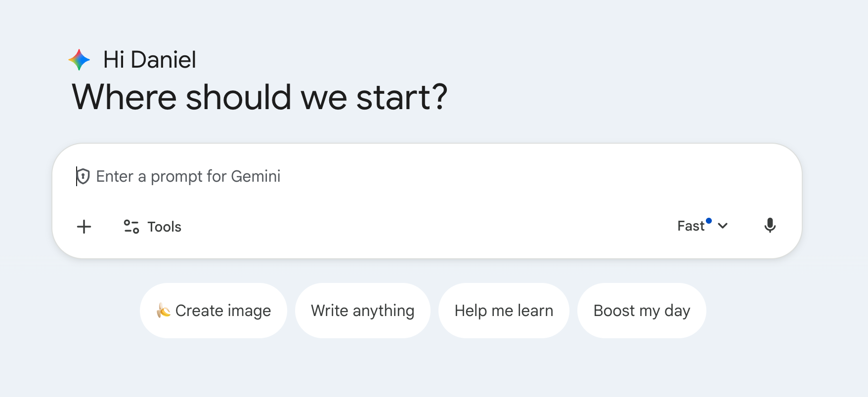Choose the Write anything suggestion

click(362, 311)
